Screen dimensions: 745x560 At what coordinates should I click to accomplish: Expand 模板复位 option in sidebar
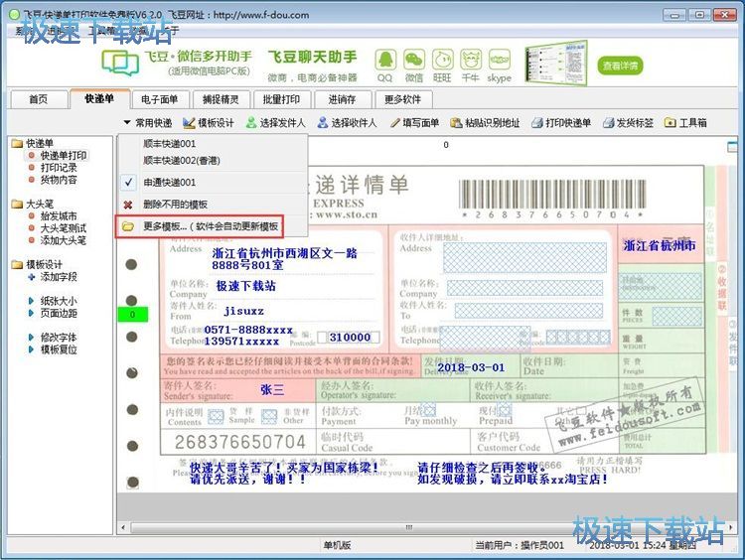(x=32, y=350)
